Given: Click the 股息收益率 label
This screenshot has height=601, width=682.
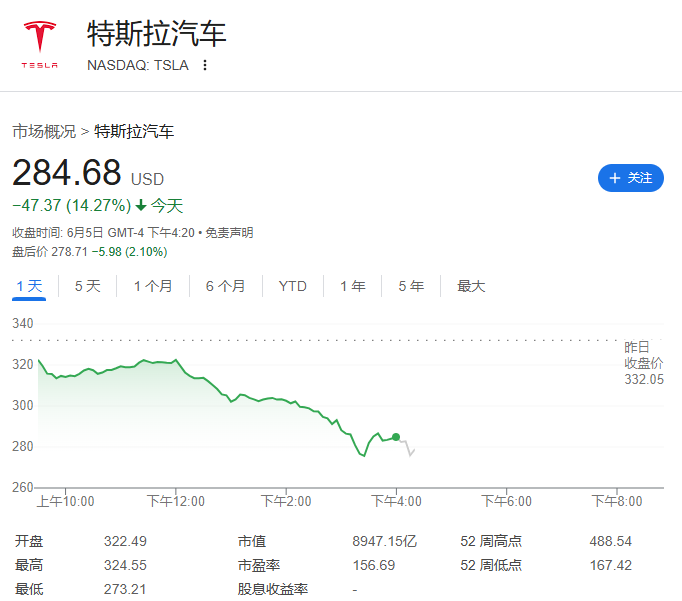Looking at the screenshot, I should (273, 589).
